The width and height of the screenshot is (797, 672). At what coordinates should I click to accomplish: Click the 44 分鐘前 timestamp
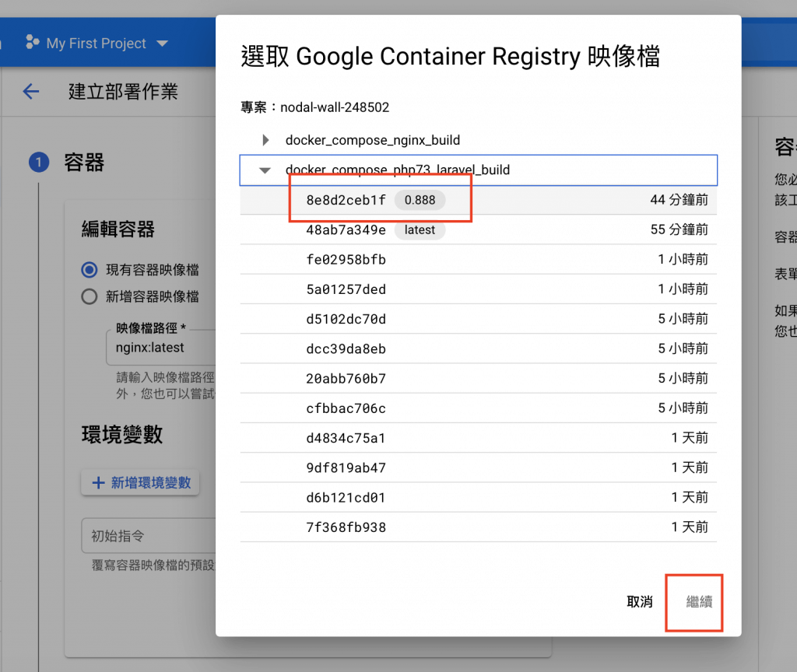[679, 200]
